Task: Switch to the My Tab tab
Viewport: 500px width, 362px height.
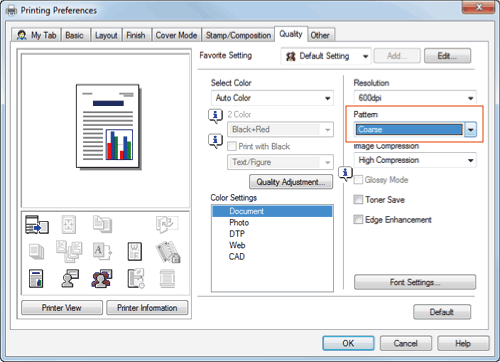Action: coord(36,35)
